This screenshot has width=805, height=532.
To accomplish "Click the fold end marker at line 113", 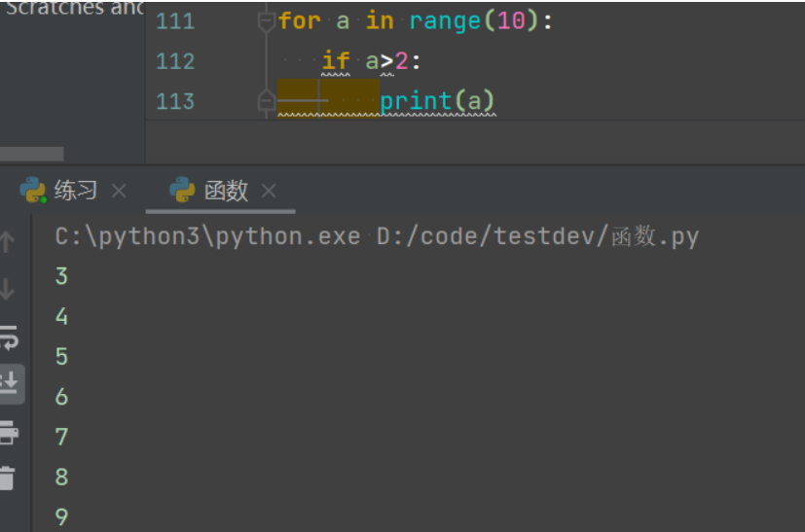I will pyautogui.click(x=266, y=101).
